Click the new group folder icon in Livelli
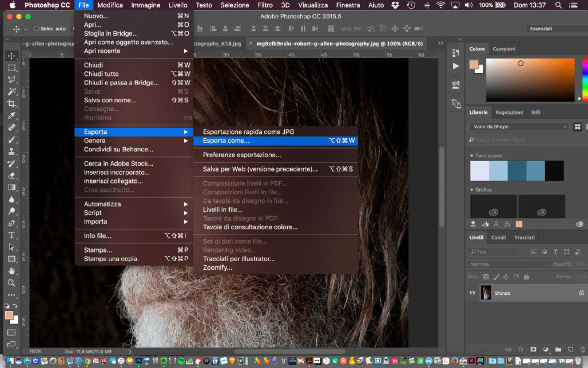The height and width of the screenshot is (368, 588). click(x=558, y=350)
